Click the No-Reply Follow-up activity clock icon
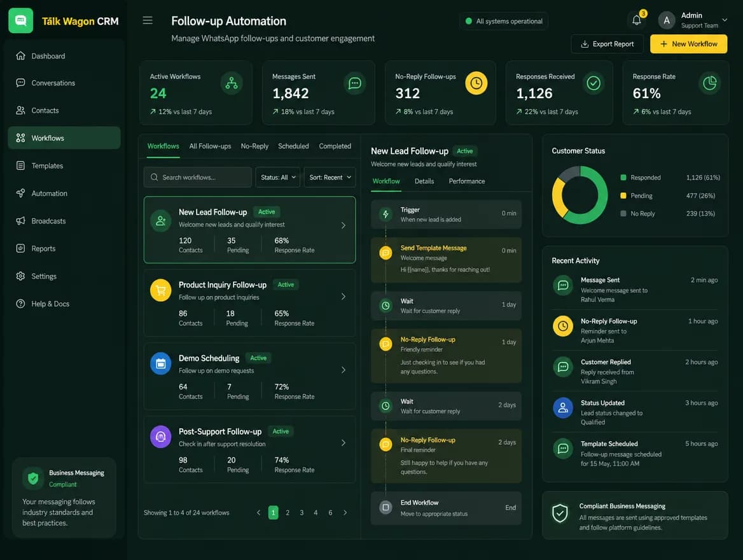Image resolution: width=743 pixels, height=560 pixels. coord(563,326)
